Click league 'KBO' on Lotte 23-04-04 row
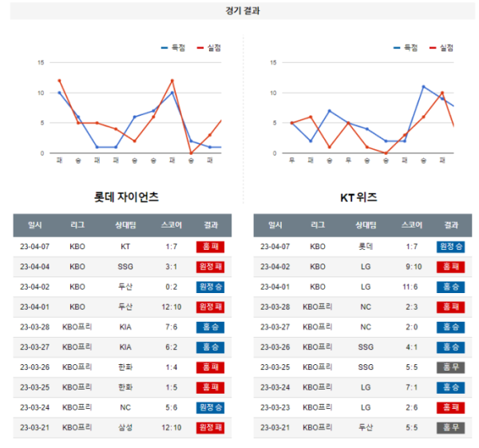The height and width of the screenshot is (448, 479). [x=77, y=267]
